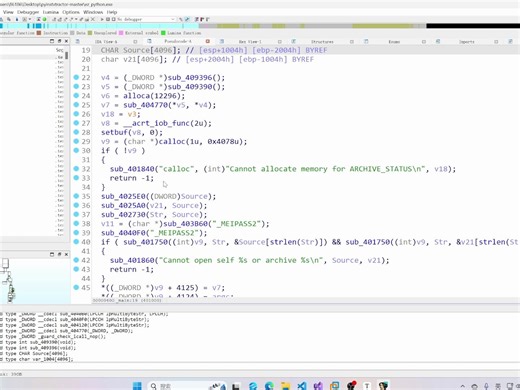
Task: Click the green circle toolbar icon
Action: pos(44,19)
